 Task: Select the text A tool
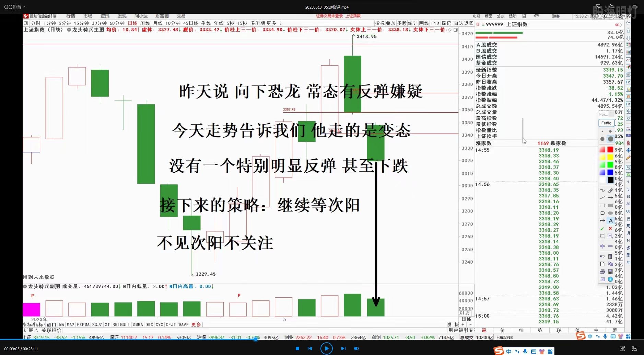click(x=611, y=220)
